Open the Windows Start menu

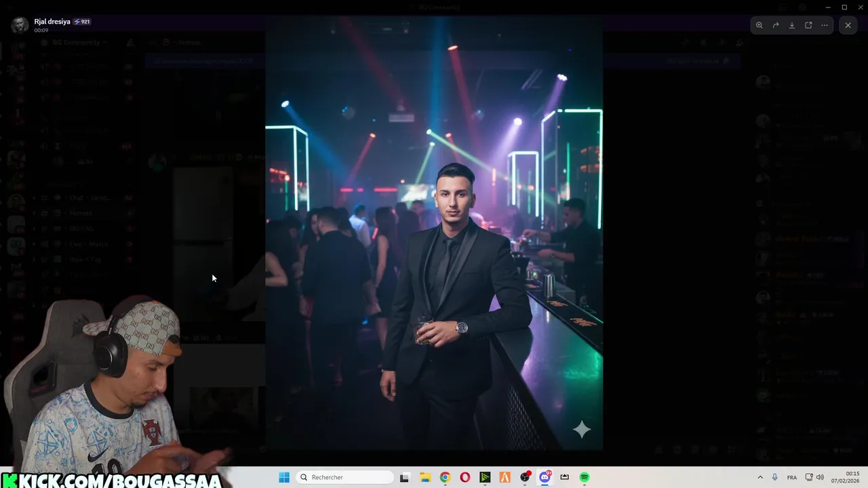pos(284,477)
